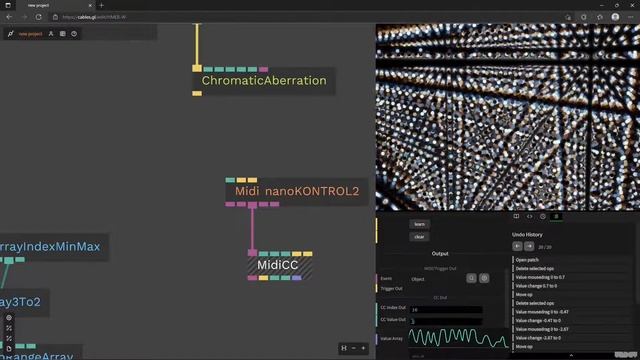This screenshot has height=360, width=640.
Task: Click the tab actions icon at window corner
Action: (8, 5)
